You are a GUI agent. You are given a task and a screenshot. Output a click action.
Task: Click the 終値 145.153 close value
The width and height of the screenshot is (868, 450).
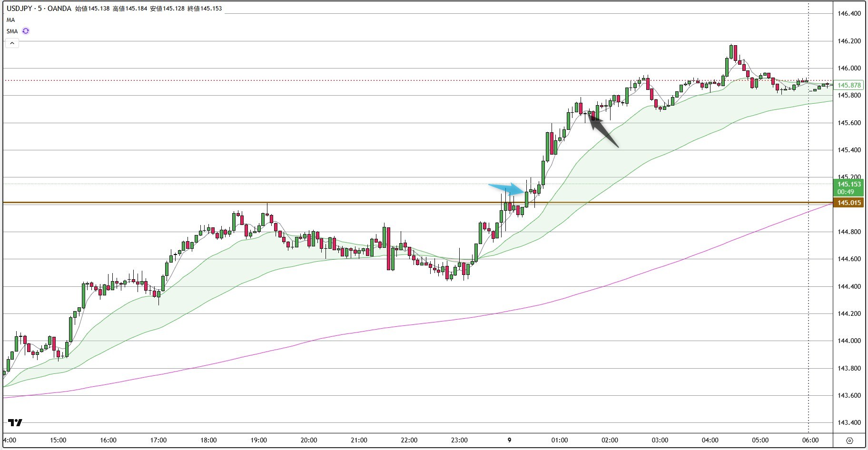point(205,9)
